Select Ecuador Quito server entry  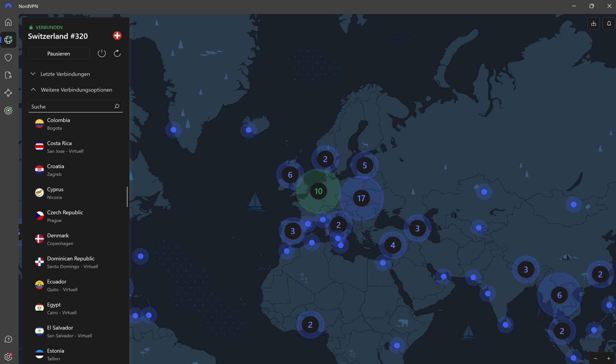tap(75, 285)
